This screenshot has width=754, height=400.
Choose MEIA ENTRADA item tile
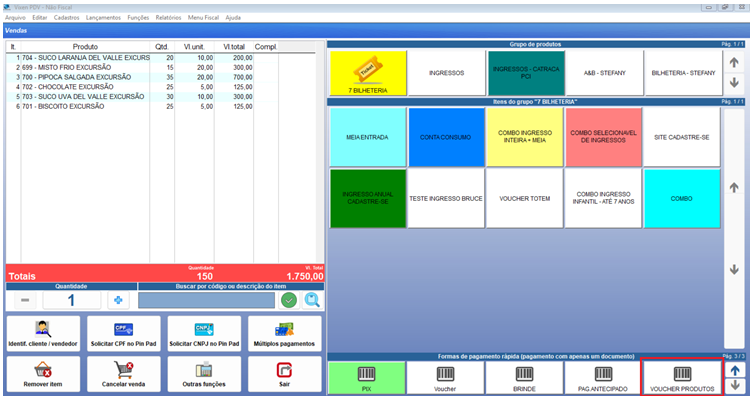[x=367, y=136]
